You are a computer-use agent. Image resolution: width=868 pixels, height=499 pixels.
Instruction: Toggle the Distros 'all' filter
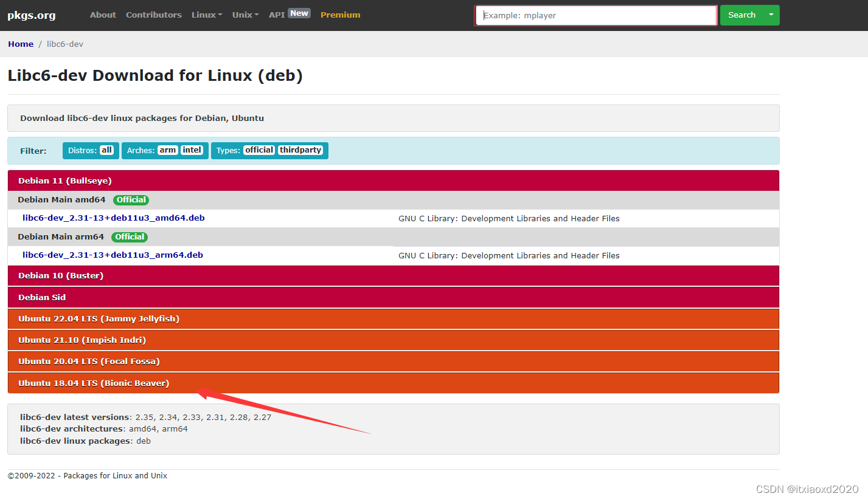click(107, 150)
